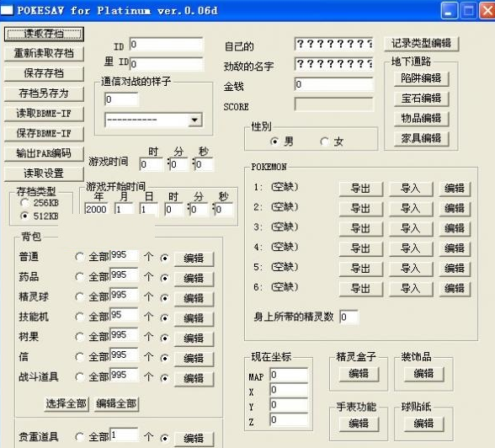
Task: Click 保存存档 to save the file
Action: (44, 73)
